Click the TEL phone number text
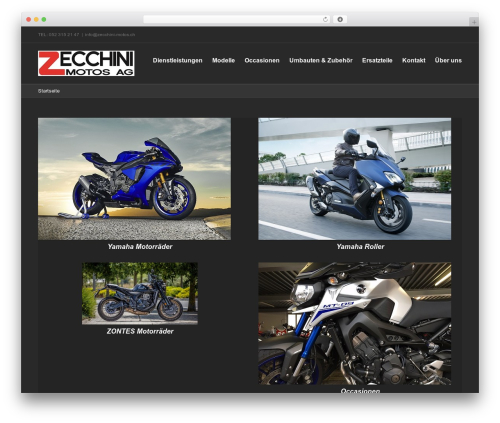This screenshot has height=423, width=500. tap(58, 34)
